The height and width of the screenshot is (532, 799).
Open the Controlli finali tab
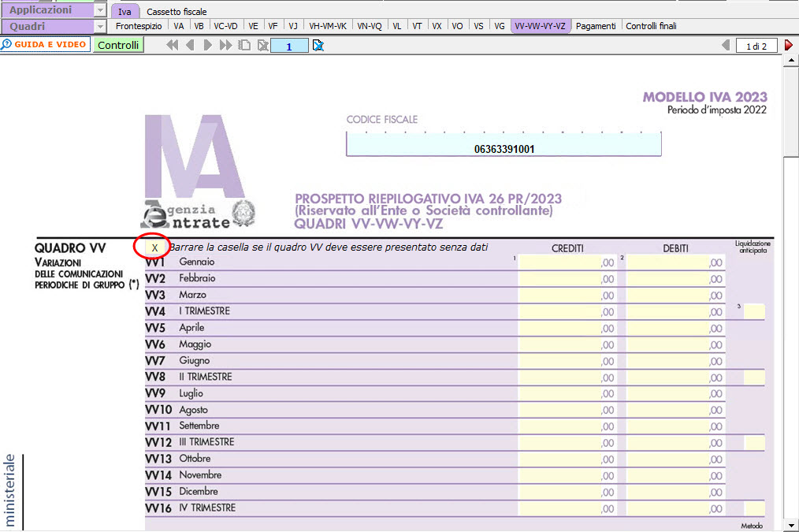coord(651,26)
